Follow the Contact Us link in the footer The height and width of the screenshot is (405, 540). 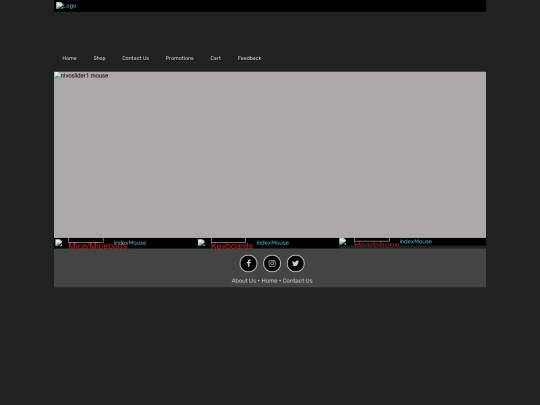pos(298,281)
